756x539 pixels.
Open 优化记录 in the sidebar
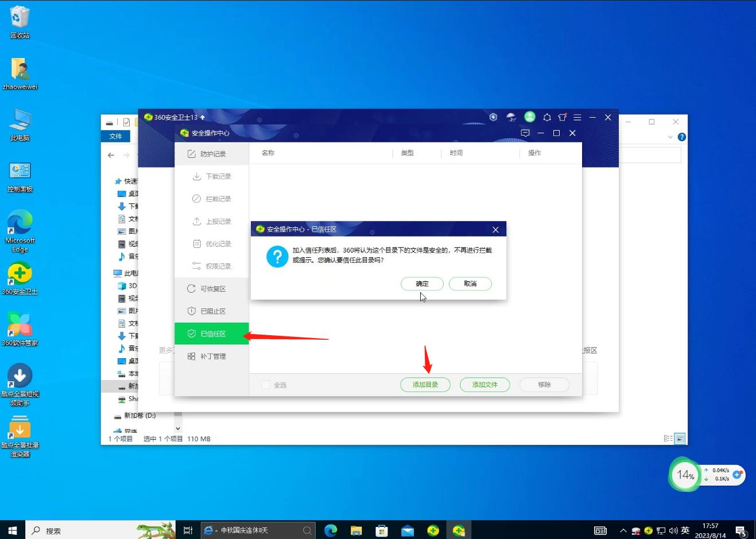(212, 243)
